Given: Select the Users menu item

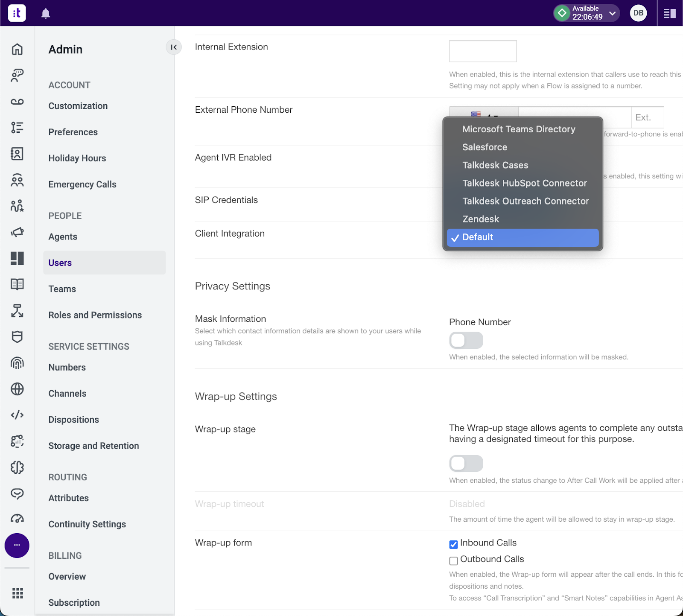Looking at the screenshot, I should [104, 263].
